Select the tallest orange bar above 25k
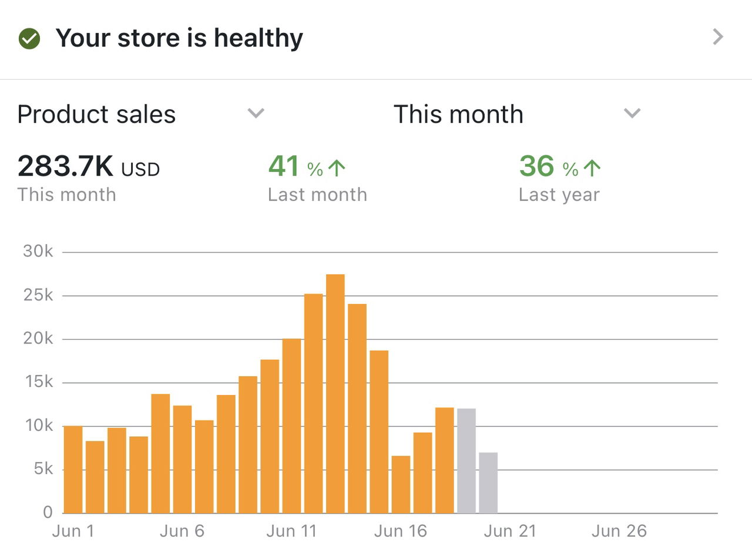The height and width of the screenshot is (560, 752). (335, 393)
